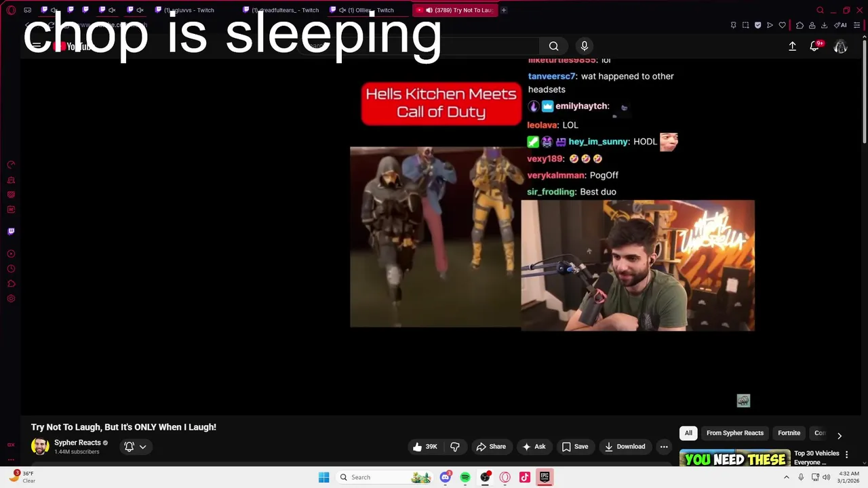Open Twitch in the Opera sidebar

tap(11, 231)
